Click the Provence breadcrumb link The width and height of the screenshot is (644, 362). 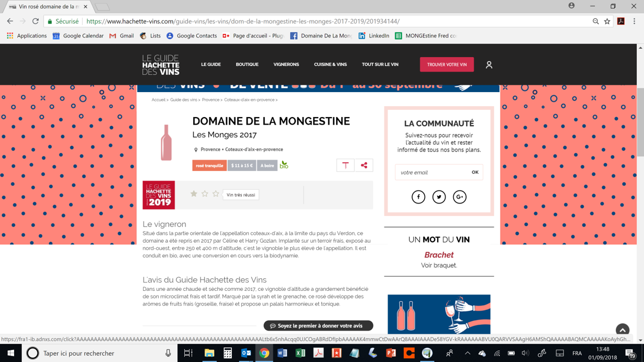[210, 100]
